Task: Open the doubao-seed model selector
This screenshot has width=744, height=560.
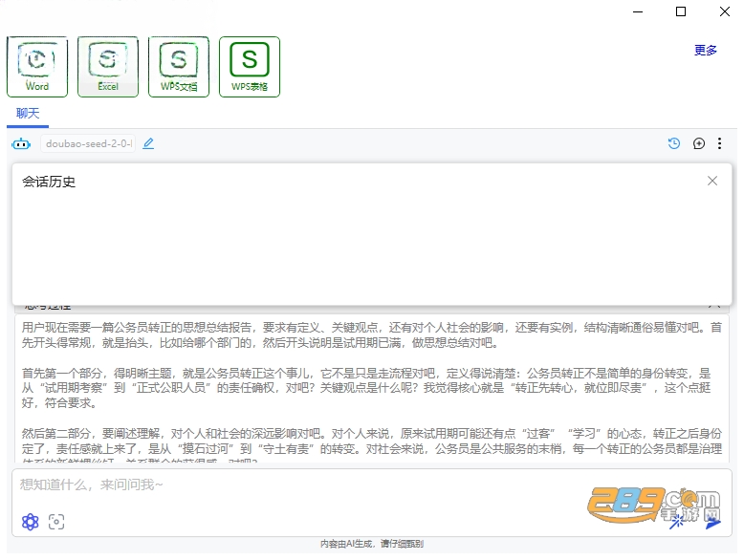Action: click(x=88, y=143)
